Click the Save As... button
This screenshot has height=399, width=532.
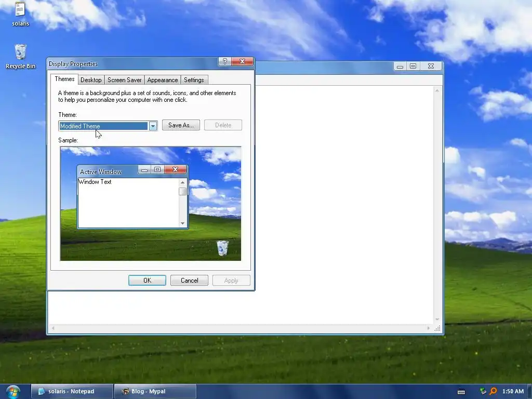(181, 125)
